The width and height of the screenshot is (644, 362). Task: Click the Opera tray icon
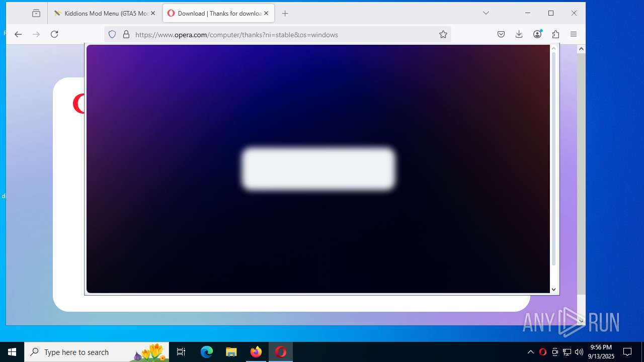543,352
